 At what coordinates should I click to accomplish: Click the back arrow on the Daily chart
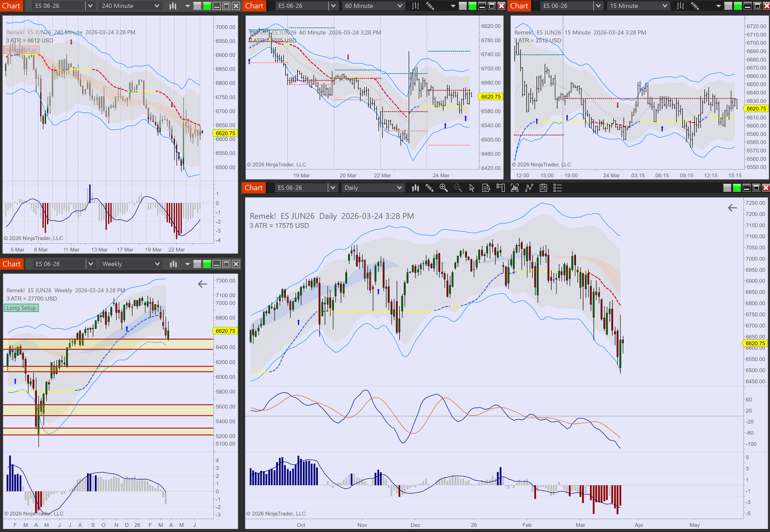click(732, 208)
